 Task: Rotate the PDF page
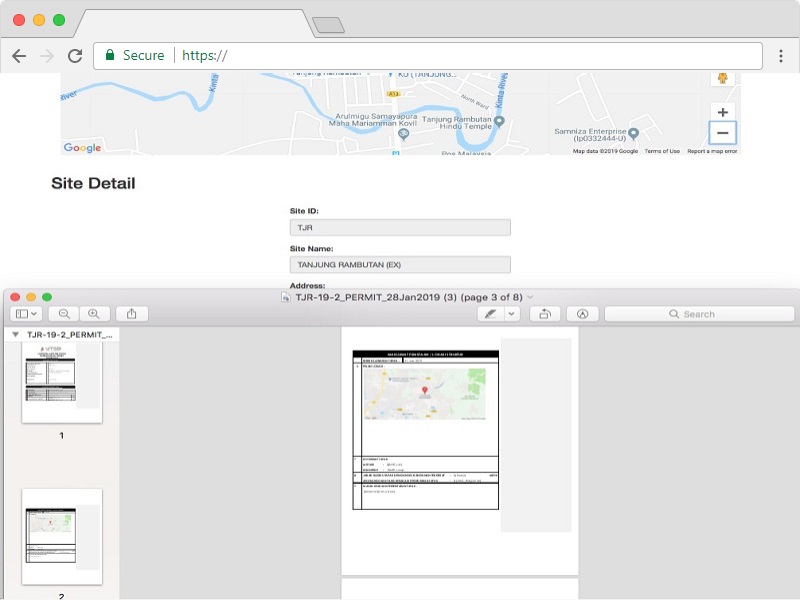(544, 314)
